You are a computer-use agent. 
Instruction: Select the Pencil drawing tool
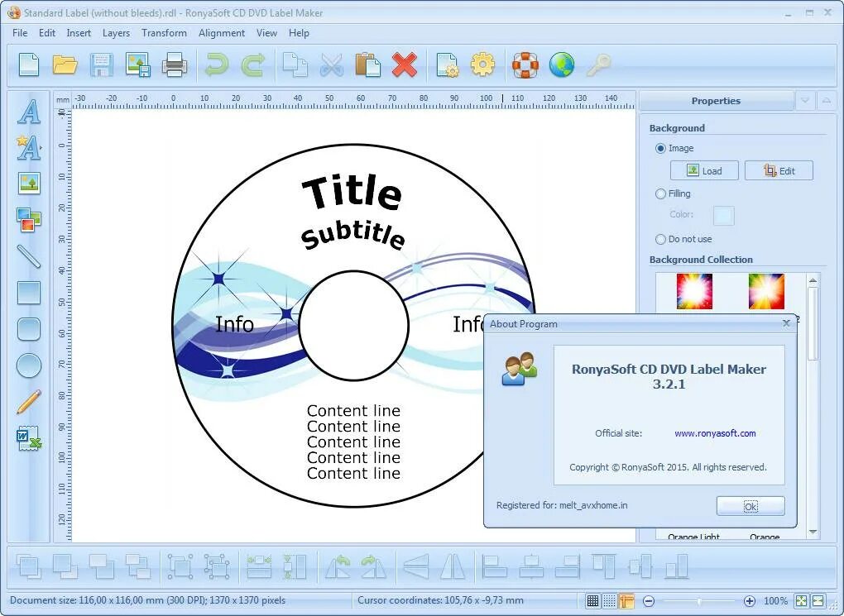click(29, 402)
